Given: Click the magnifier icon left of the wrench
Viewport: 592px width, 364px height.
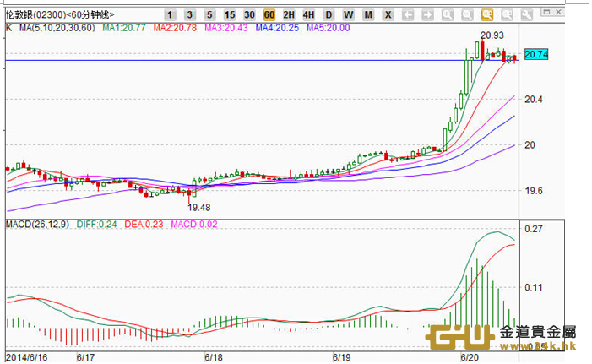Looking at the screenshot, I should (x=507, y=15).
